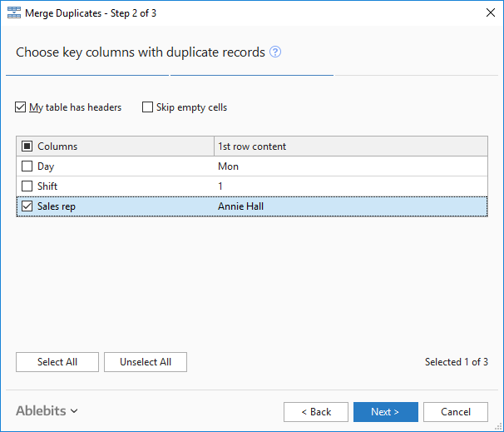The image size is (504, 432).
Task: Check the Day column checkbox
Action: tap(27, 166)
